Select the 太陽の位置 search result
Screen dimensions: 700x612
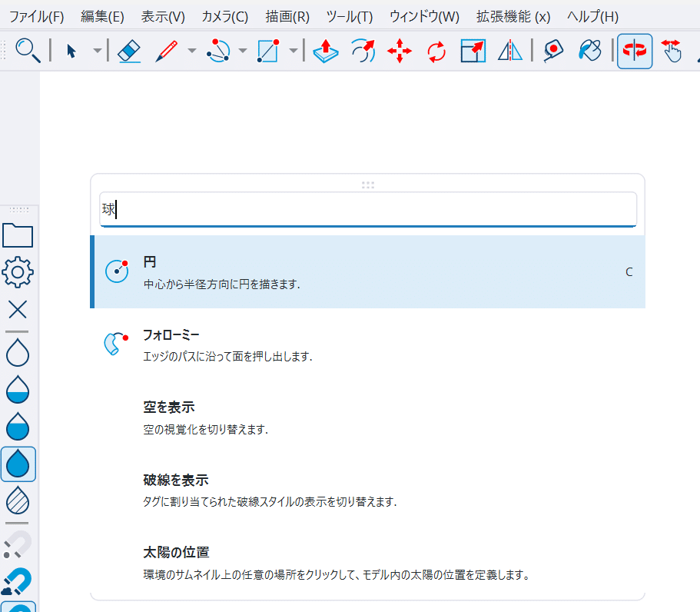pyautogui.click(x=368, y=563)
